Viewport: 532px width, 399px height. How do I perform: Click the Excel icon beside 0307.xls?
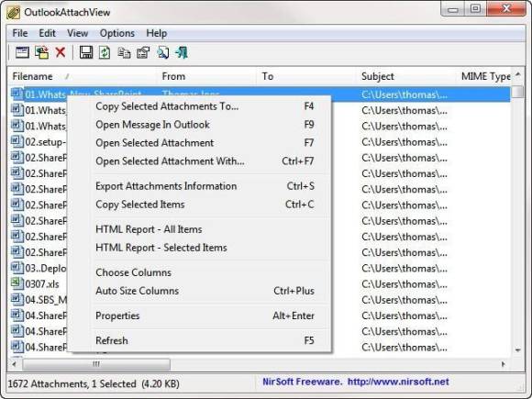pyautogui.click(x=17, y=283)
